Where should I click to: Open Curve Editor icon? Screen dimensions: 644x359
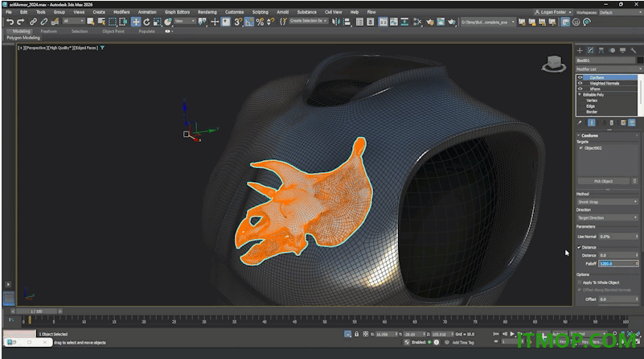coord(394,22)
